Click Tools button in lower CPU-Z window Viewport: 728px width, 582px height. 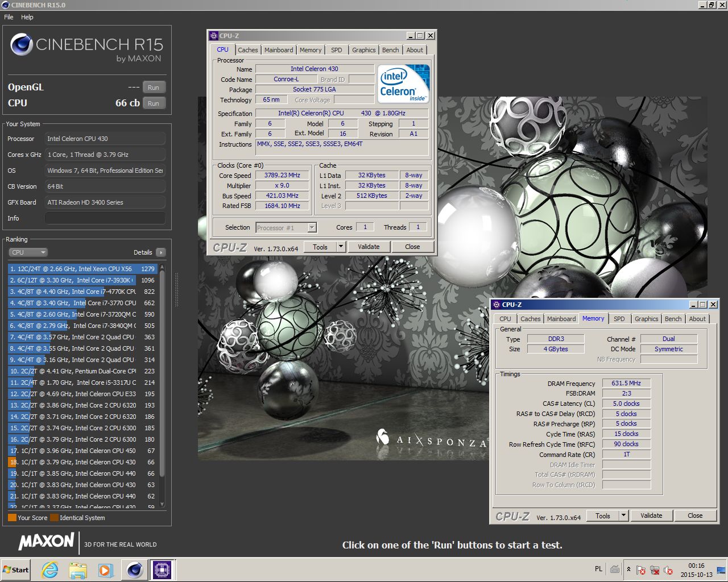tap(603, 516)
